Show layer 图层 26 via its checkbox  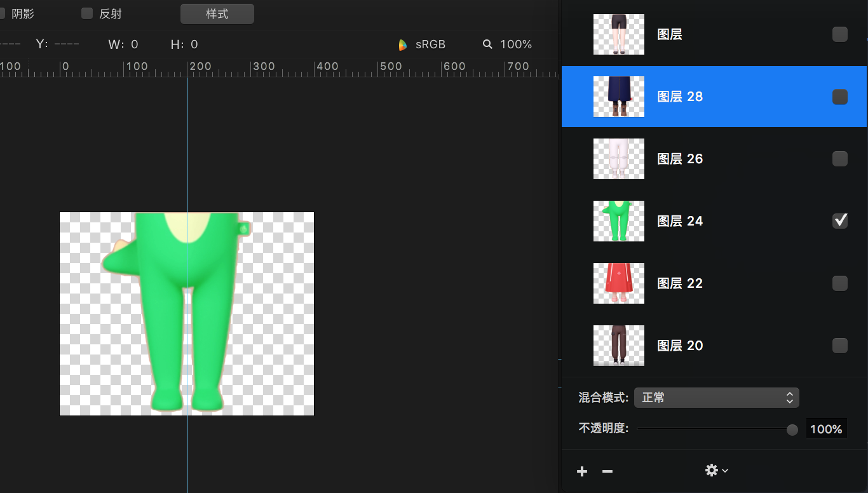[x=840, y=159]
